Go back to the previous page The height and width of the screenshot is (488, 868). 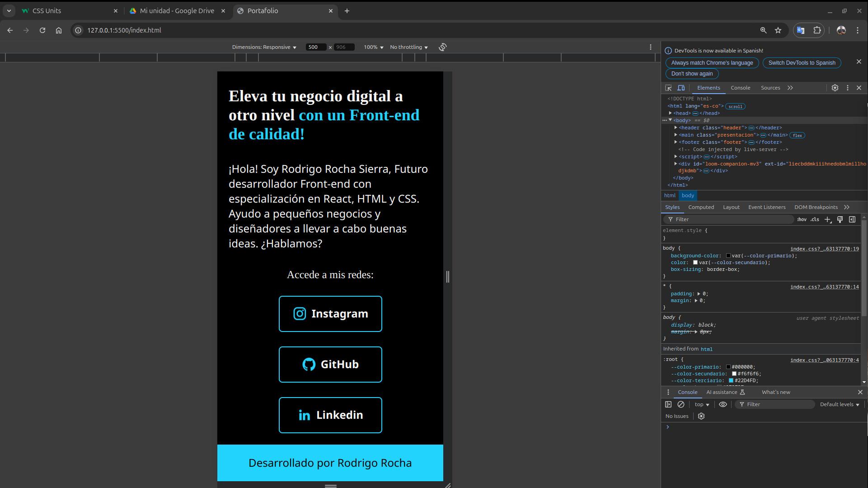[x=10, y=30]
